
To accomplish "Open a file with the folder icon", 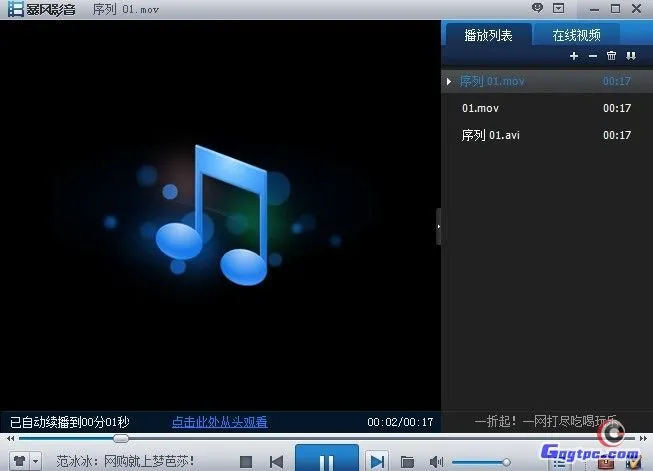I will (407, 462).
